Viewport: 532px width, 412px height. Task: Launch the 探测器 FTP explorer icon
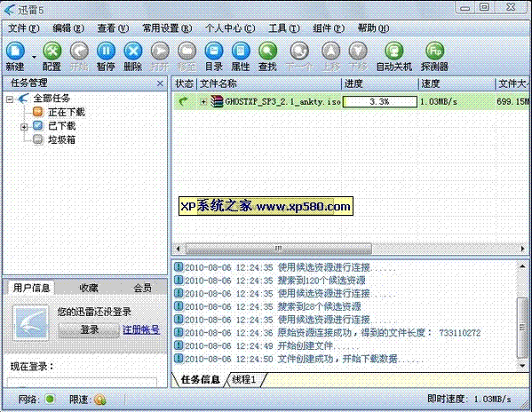tap(434, 51)
